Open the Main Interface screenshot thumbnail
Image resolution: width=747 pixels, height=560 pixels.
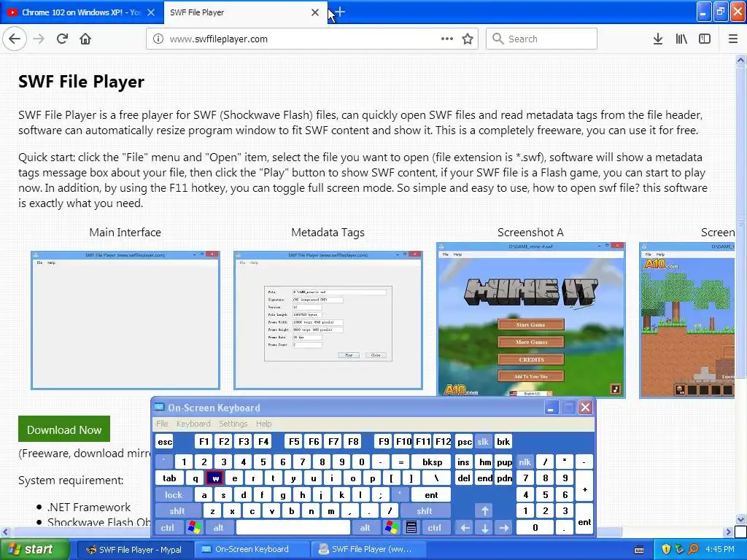(x=125, y=320)
